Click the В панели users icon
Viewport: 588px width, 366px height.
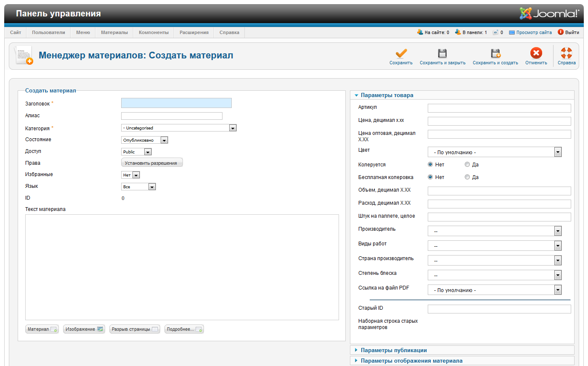pos(458,32)
